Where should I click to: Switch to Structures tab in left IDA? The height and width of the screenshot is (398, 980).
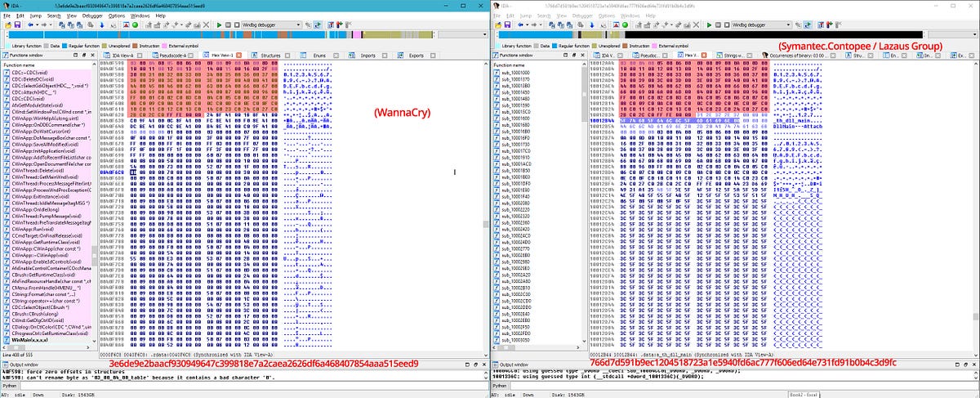(x=270, y=55)
